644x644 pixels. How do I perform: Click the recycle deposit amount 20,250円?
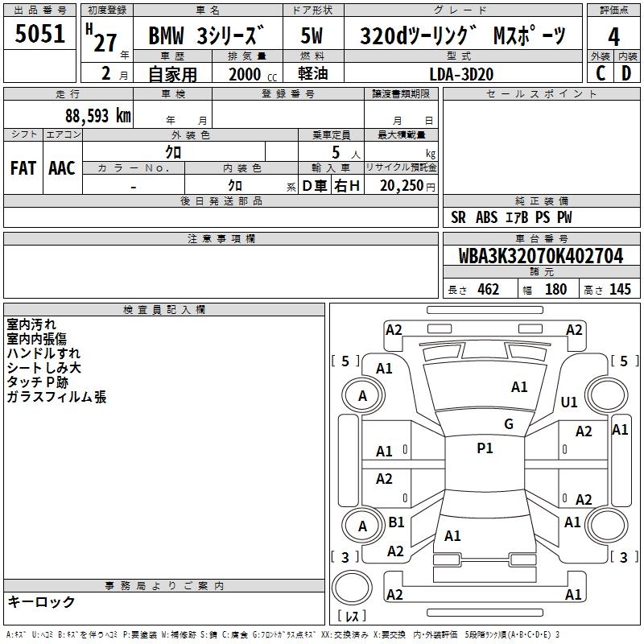tap(401, 186)
